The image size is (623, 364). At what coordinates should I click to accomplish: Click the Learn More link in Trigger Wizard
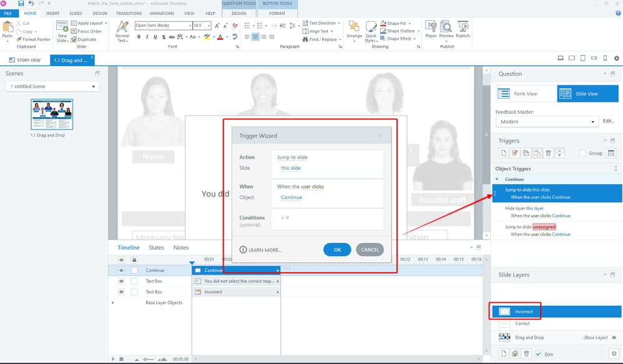[261, 250]
